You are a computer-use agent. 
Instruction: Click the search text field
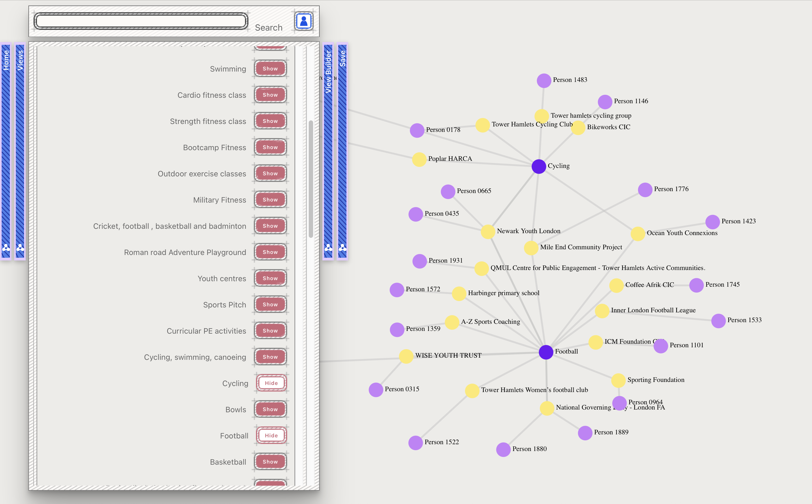point(141,21)
